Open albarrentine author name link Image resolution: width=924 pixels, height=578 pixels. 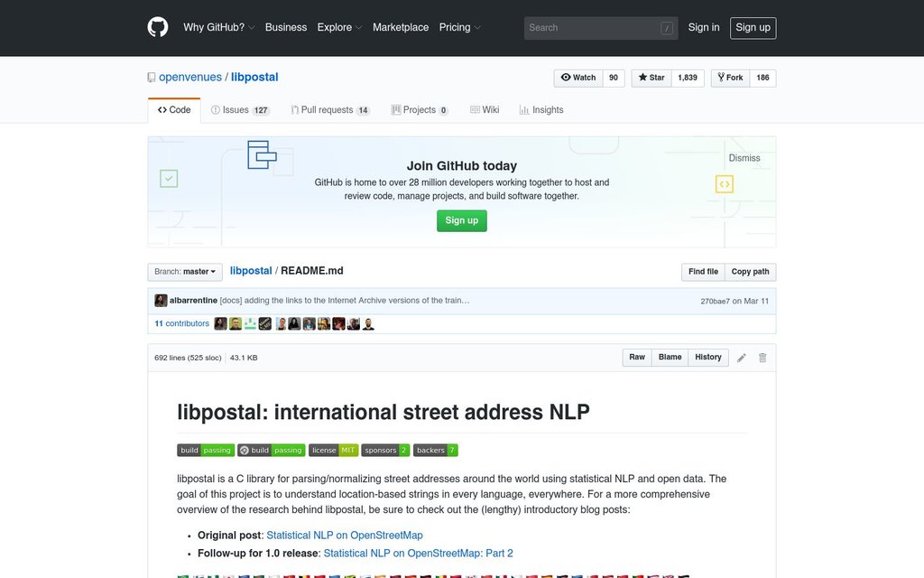pyautogui.click(x=193, y=300)
